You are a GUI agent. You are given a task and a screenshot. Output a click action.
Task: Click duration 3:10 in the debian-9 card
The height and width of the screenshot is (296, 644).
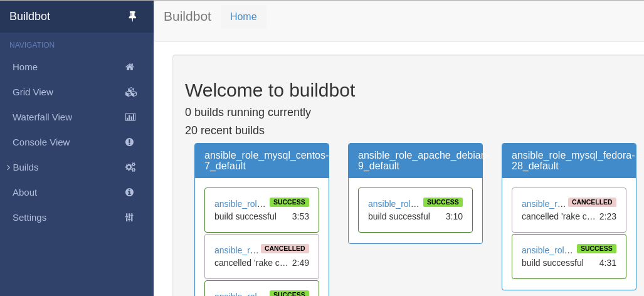pos(454,216)
